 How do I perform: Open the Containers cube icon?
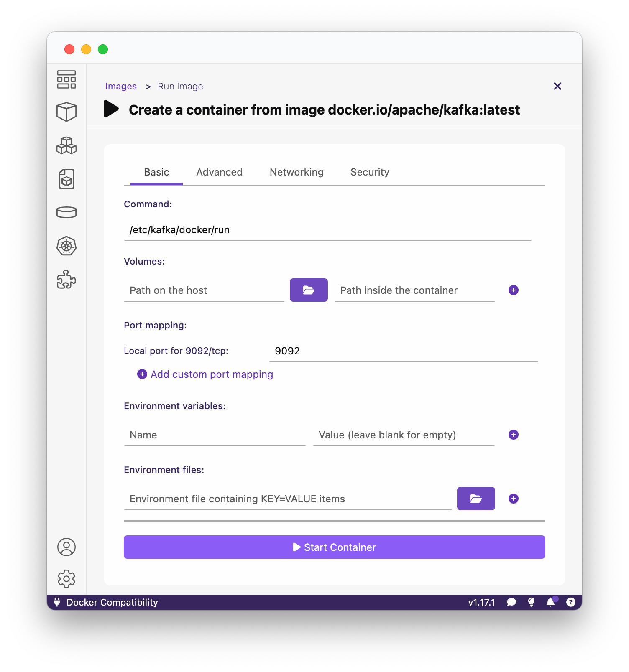pos(66,112)
